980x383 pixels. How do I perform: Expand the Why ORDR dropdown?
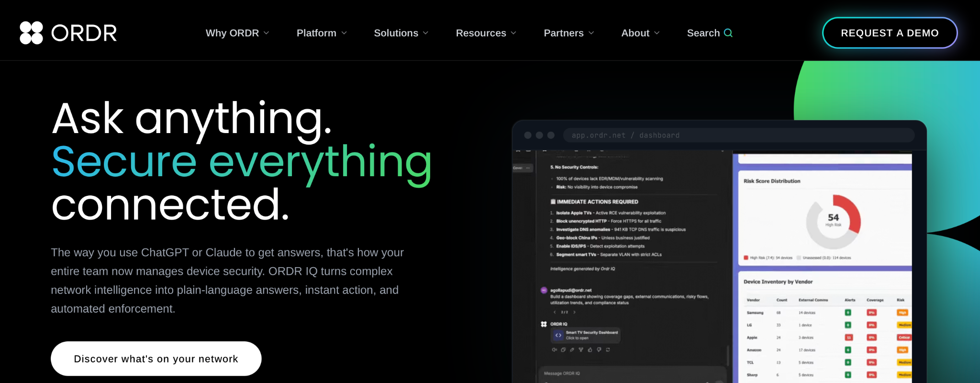(x=237, y=33)
